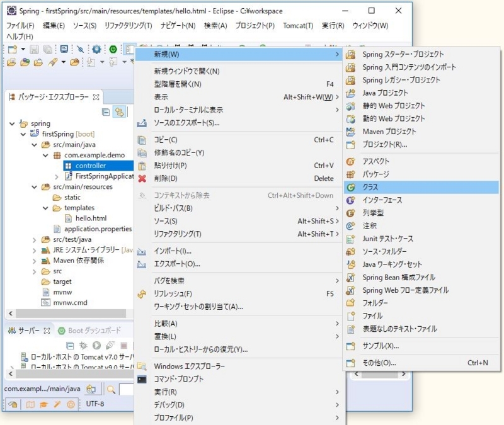504x425 pixels.
Task: Select Tomcat v7.0 server entry
Action: [77, 357]
